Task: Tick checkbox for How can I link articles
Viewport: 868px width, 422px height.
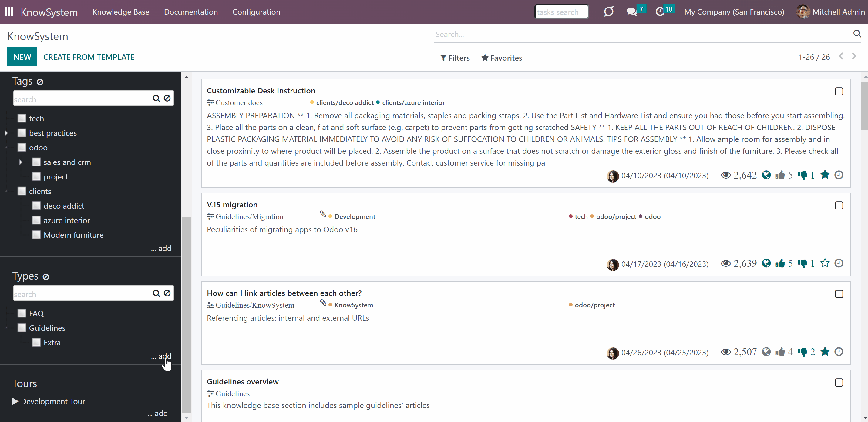Action: coord(839,294)
